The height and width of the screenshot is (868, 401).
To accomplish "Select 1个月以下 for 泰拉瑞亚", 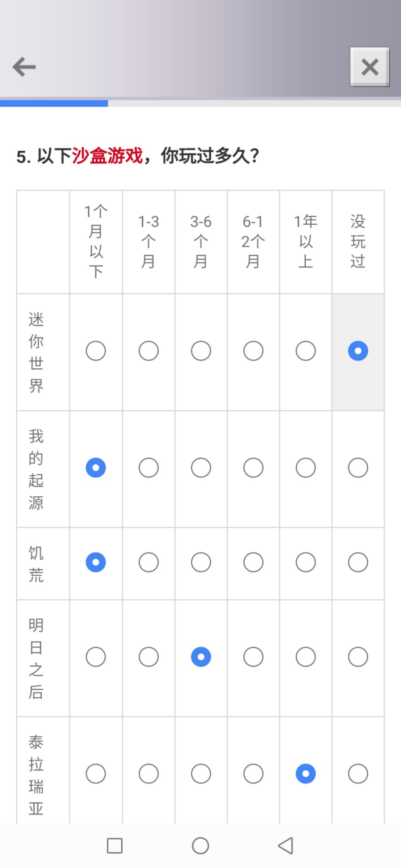I will pyautogui.click(x=96, y=774).
